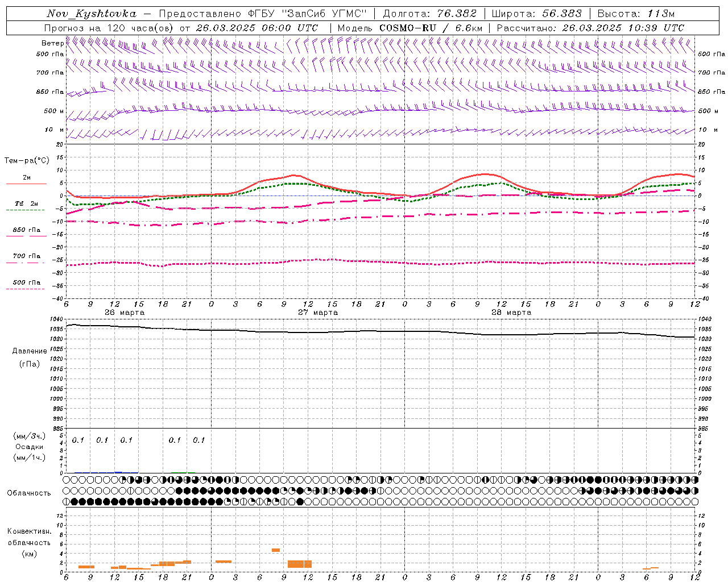Select the model label COSMO-RU / 6.6км
728x582 pixels.
coord(431,28)
